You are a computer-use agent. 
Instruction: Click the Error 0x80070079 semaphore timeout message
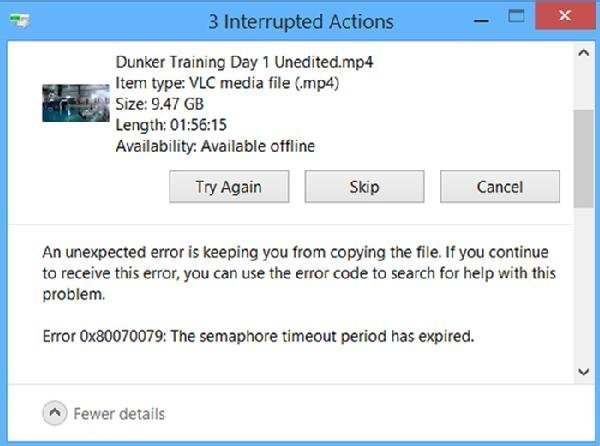258,336
